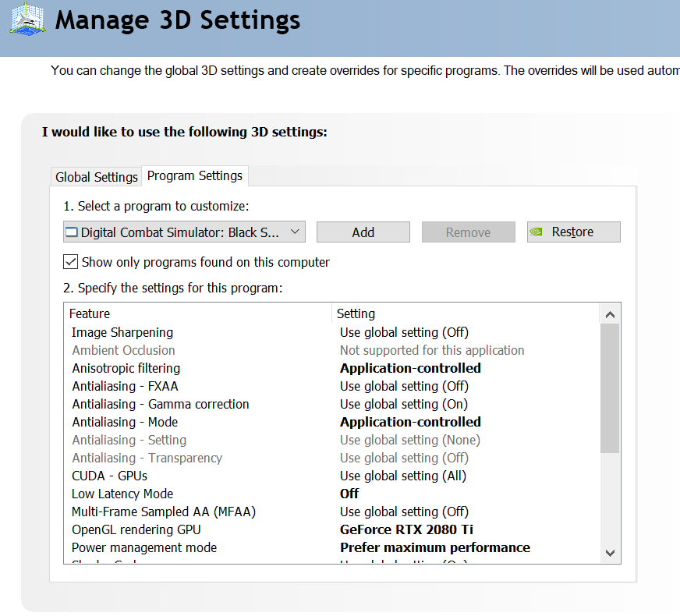Select the Antialiasing - Setting row

point(129,440)
